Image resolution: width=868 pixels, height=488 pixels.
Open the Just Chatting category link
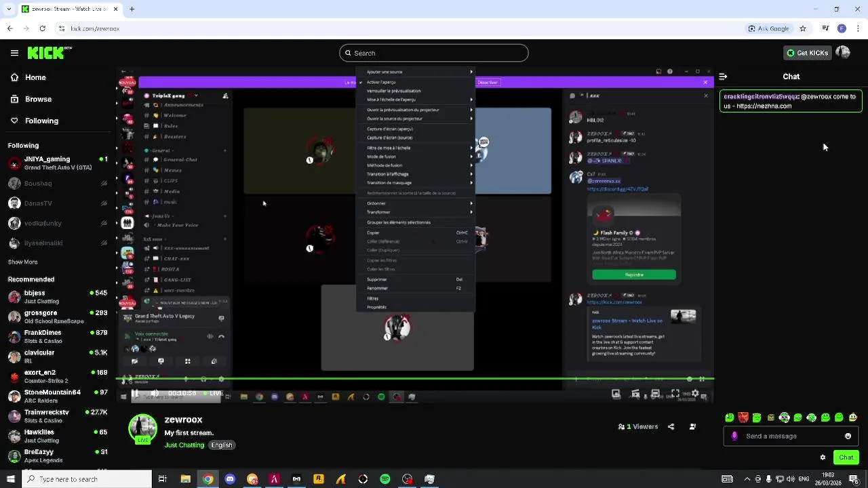[x=184, y=445]
